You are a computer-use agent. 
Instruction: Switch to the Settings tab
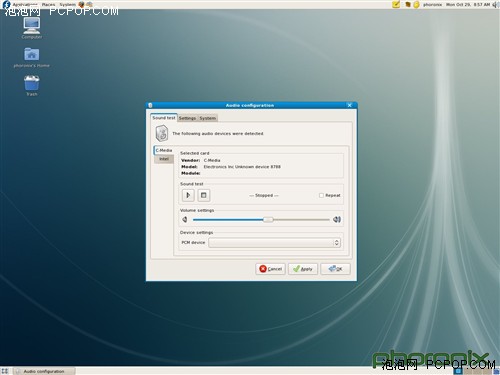coord(187,118)
